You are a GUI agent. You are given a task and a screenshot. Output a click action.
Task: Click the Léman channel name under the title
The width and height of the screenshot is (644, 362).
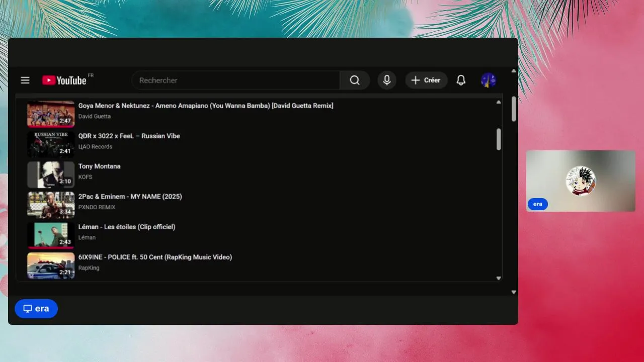coord(87,237)
